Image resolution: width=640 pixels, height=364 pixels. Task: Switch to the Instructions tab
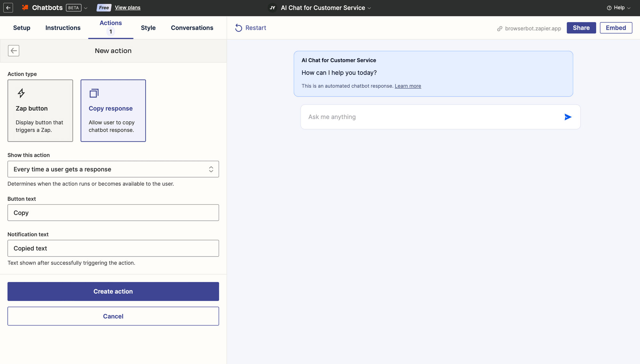[x=63, y=27]
